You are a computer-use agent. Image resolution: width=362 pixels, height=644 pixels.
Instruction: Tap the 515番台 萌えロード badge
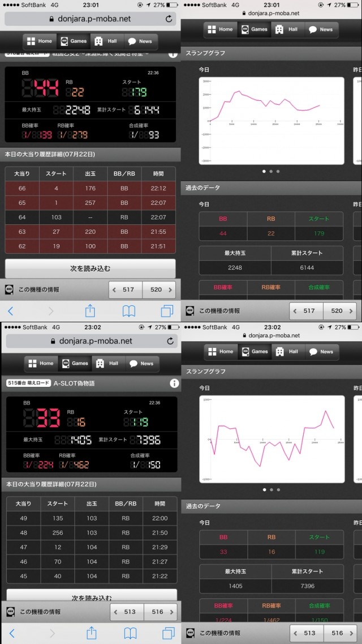(28, 383)
